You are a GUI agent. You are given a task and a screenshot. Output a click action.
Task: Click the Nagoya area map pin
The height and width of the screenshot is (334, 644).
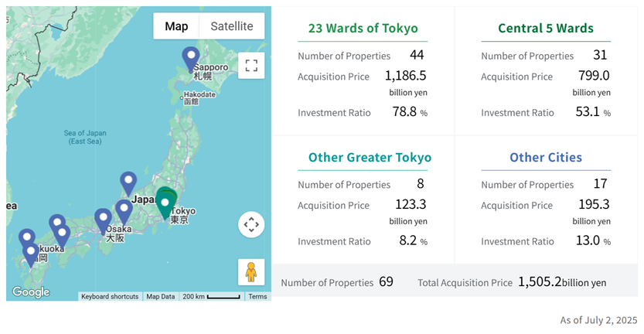click(x=124, y=213)
